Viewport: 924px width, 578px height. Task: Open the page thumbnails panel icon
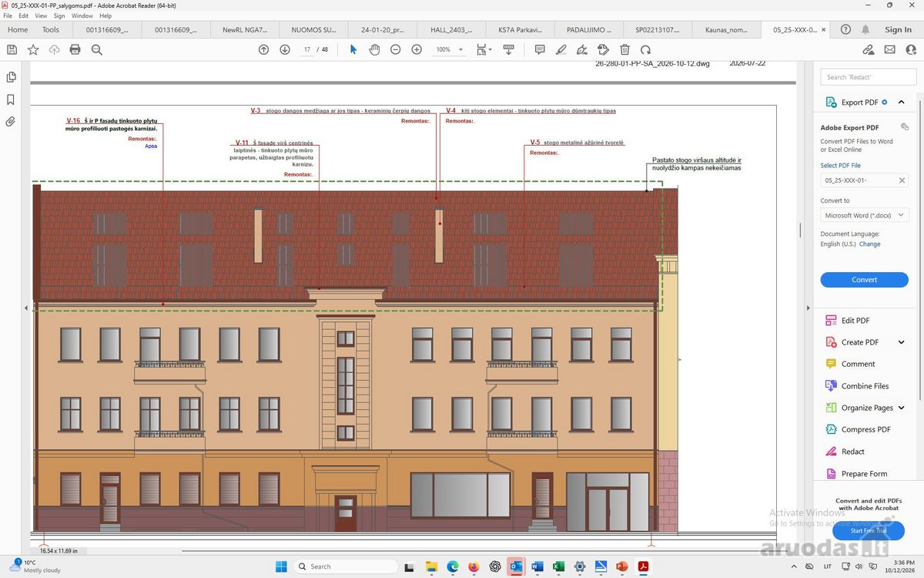[11, 77]
